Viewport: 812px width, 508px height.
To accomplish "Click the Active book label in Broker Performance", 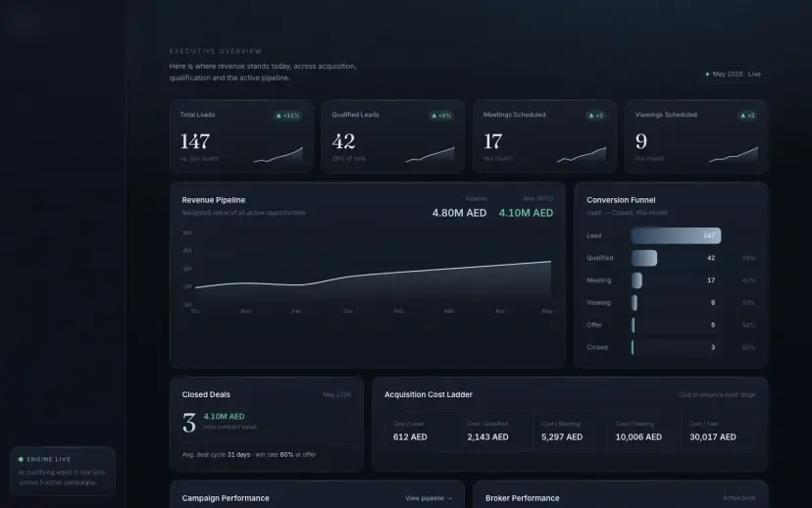I will [x=739, y=498].
